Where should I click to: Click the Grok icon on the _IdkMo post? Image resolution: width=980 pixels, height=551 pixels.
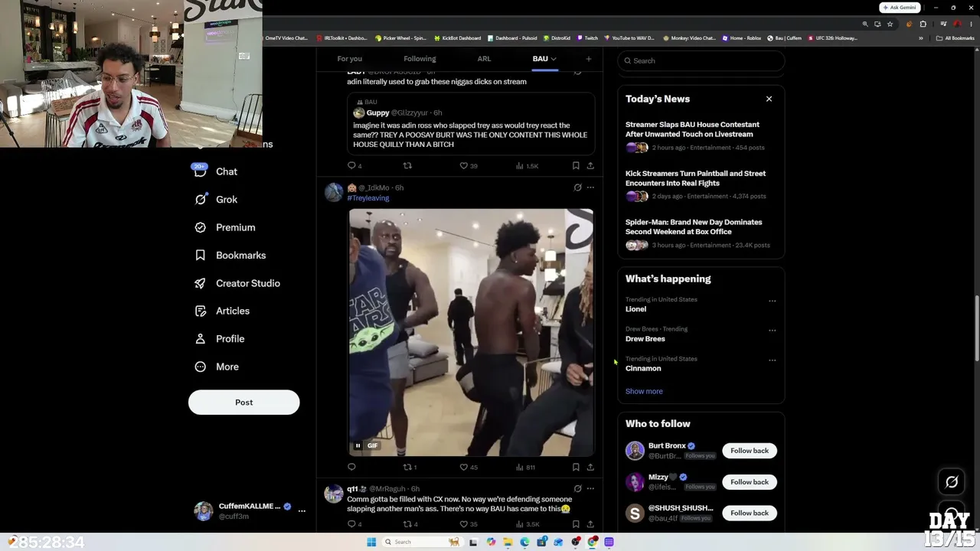point(577,187)
